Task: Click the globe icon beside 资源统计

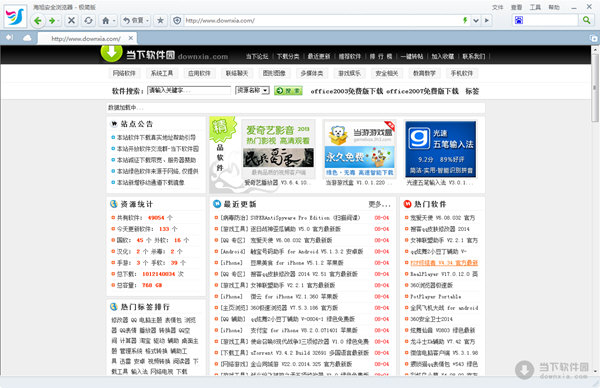Action: [x=114, y=204]
